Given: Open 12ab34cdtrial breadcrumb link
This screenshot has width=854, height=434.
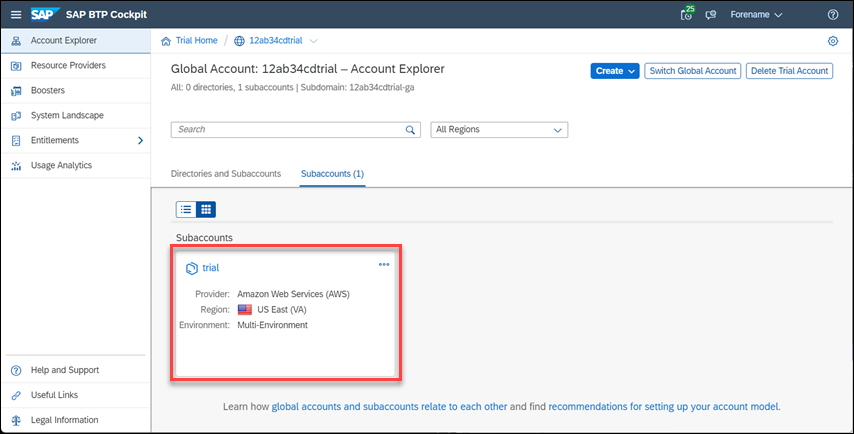Looking at the screenshot, I should click(276, 41).
